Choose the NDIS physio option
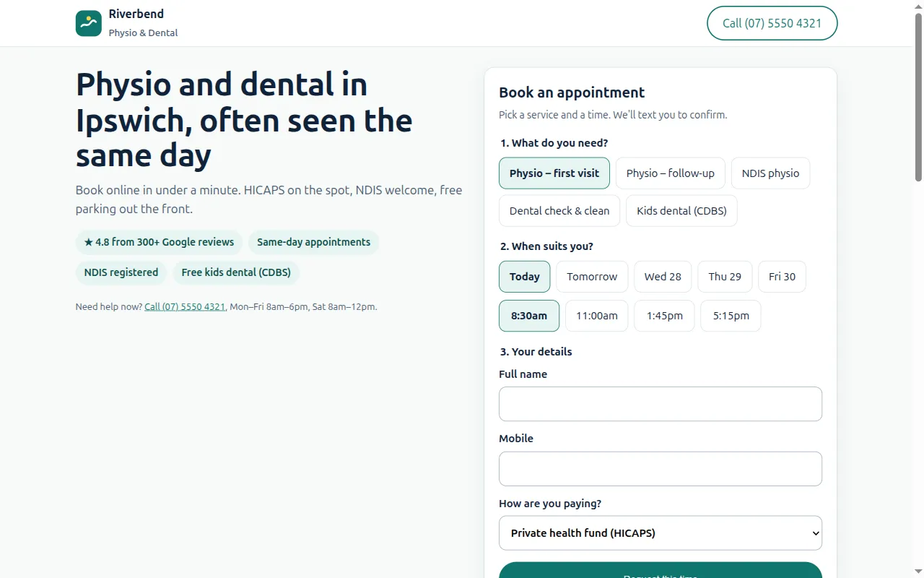This screenshot has width=924, height=578. (x=771, y=173)
